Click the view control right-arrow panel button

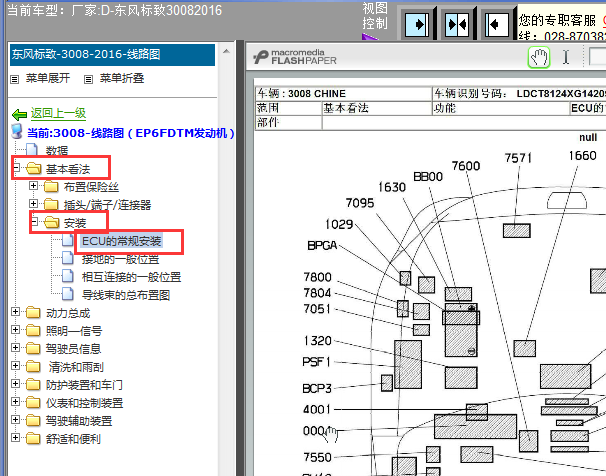pyautogui.click(x=417, y=24)
